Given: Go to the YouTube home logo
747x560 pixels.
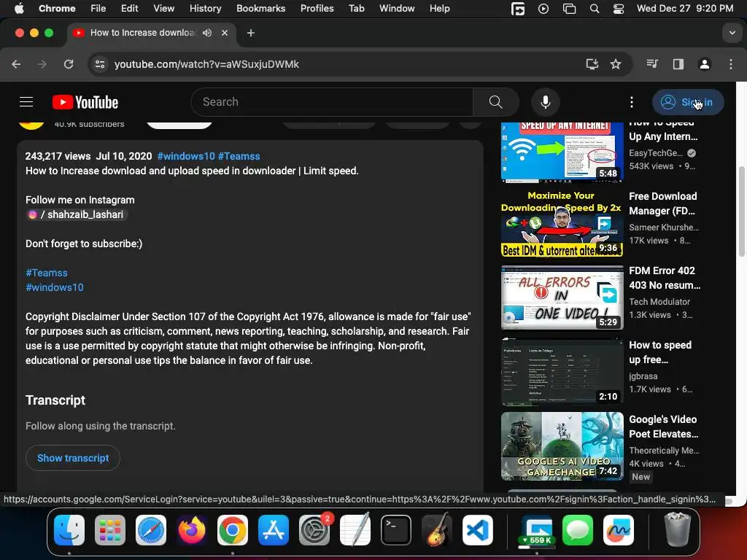Looking at the screenshot, I should pyautogui.click(x=85, y=102).
